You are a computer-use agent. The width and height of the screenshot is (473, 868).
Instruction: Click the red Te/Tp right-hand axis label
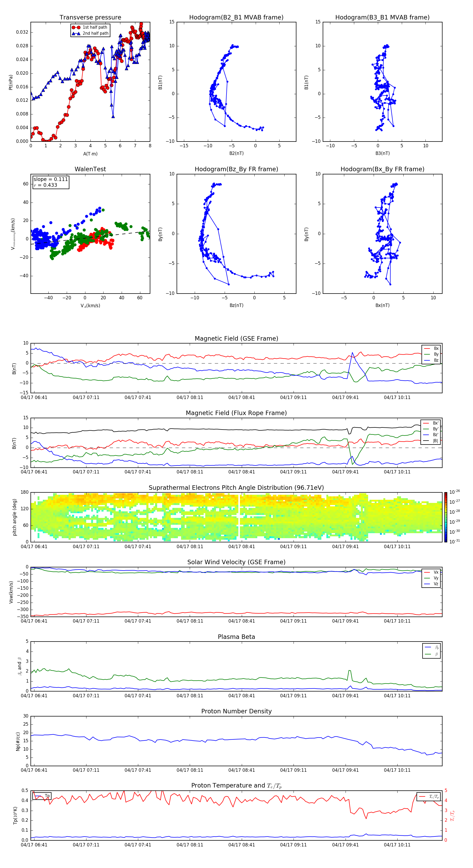453,815
